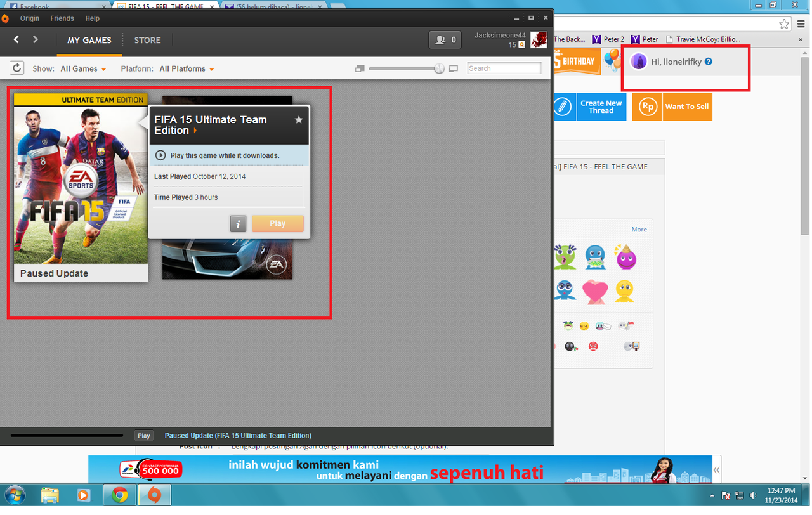Click the Chrome taskbar icon
812x515 pixels.
pos(119,495)
